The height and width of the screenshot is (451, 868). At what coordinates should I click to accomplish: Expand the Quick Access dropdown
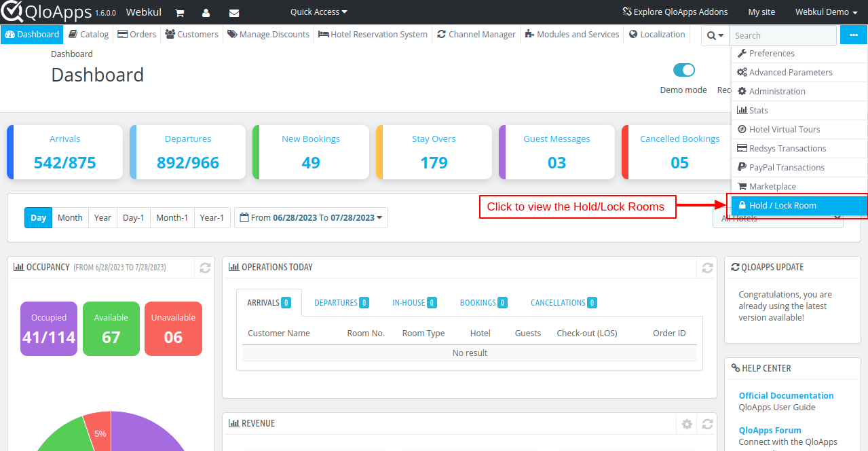point(318,12)
